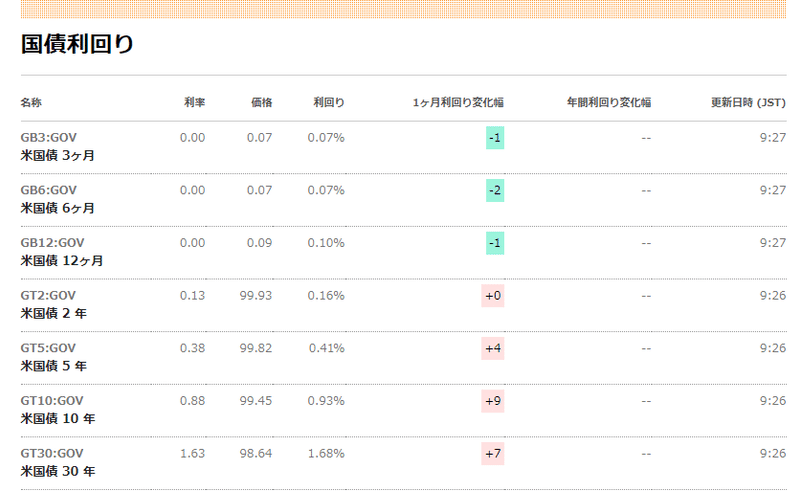Viewport: 800px width, 491px height.
Task: Click the 利率 column header
Action: 194,102
